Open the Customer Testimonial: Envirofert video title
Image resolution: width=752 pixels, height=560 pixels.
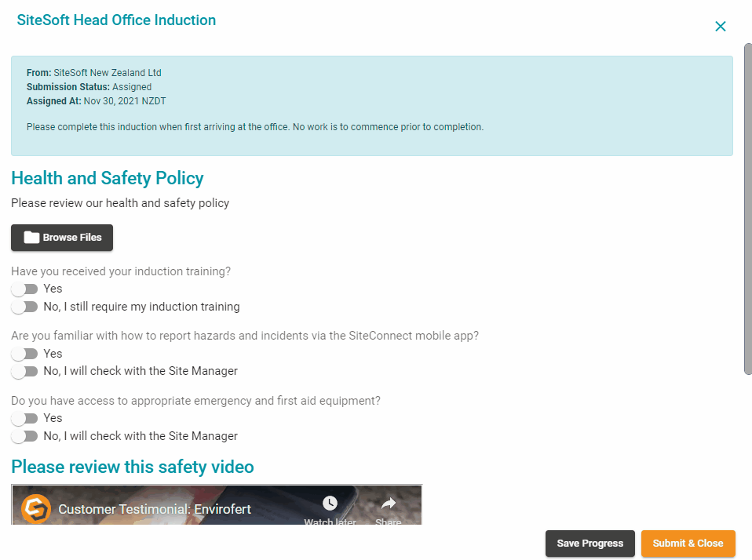155,509
